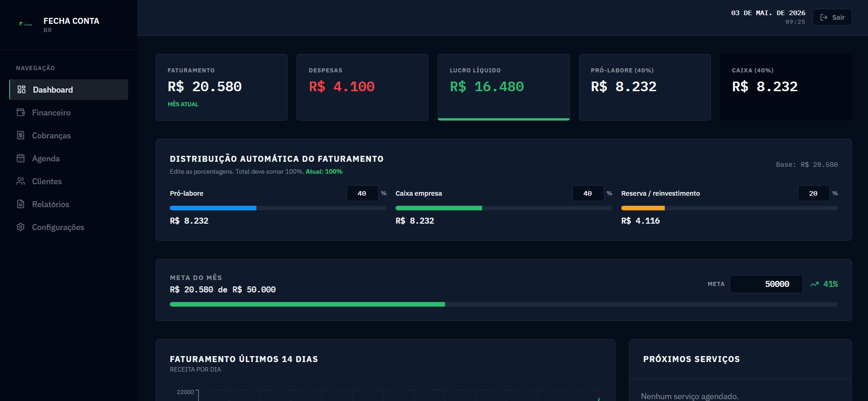Click the 'Atual: 100%' text
Screen dimensions: 868x401
click(324, 171)
